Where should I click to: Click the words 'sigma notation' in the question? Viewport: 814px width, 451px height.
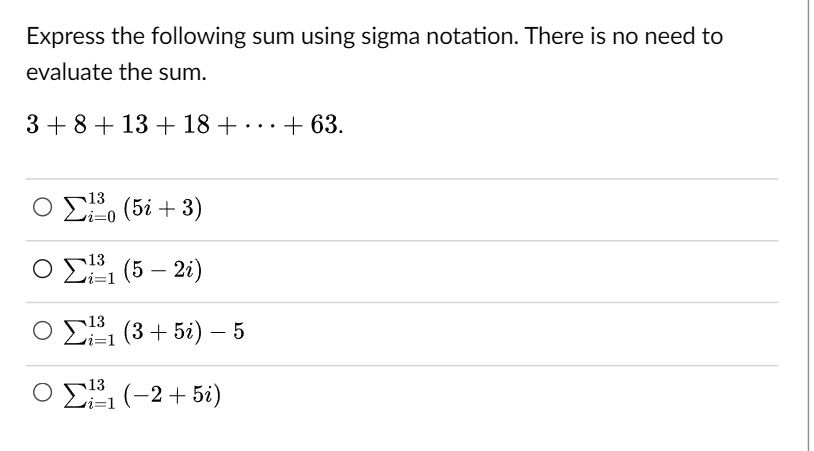[x=440, y=36]
